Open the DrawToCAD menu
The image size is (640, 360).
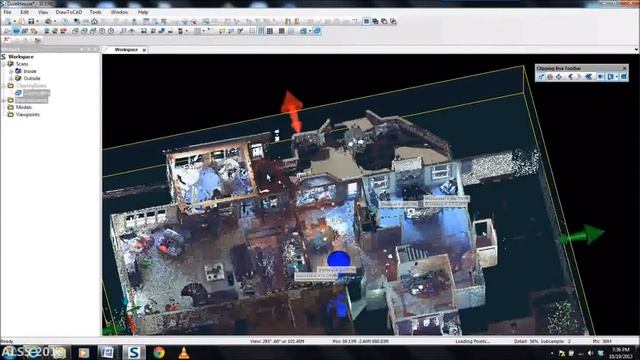(69, 12)
